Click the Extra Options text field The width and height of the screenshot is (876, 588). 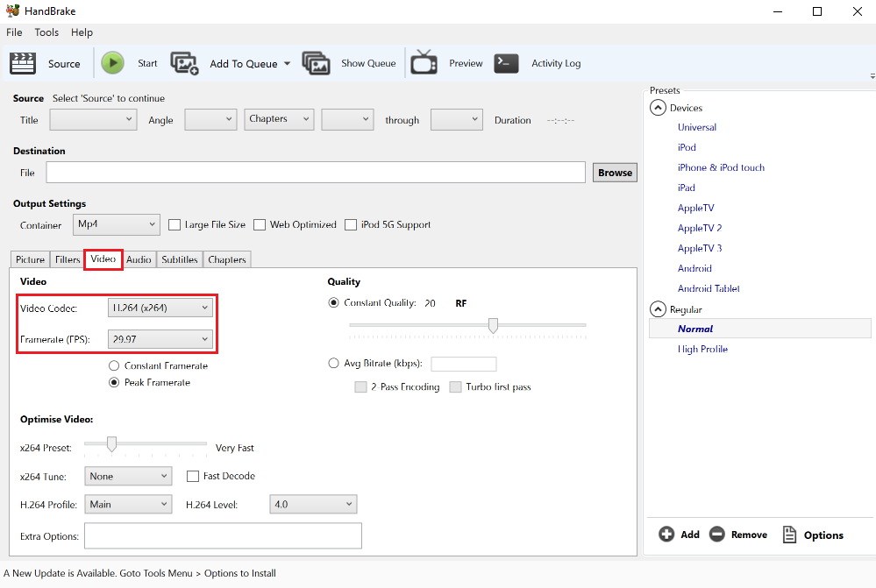click(x=223, y=536)
